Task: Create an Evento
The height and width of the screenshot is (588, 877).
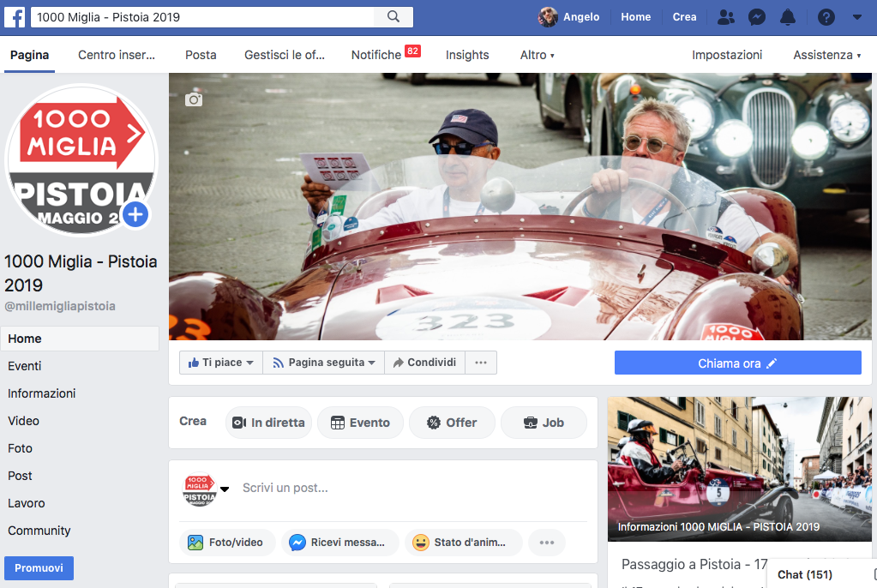Action: [x=360, y=423]
